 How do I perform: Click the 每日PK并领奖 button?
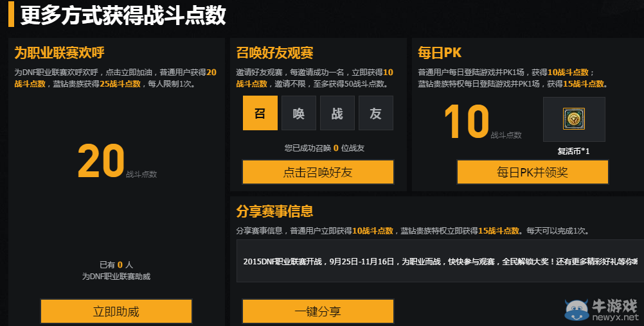pos(533,172)
